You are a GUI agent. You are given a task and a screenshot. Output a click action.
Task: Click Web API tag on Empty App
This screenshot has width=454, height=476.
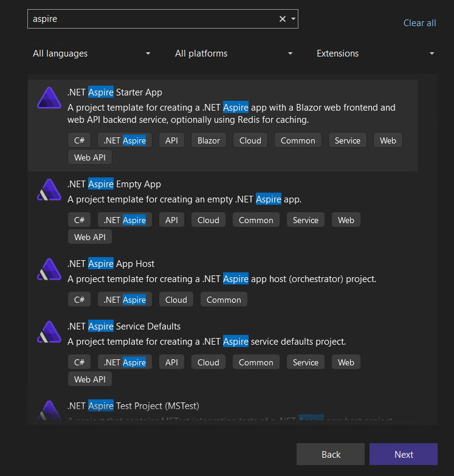coord(90,237)
